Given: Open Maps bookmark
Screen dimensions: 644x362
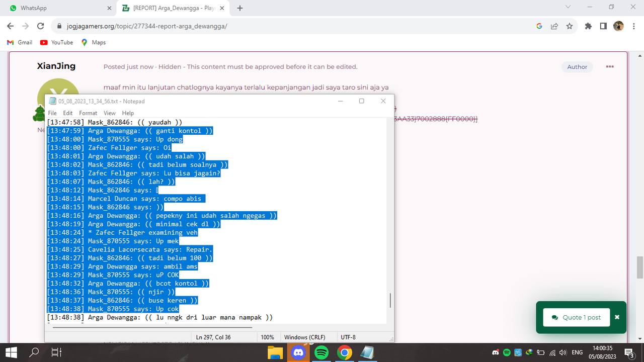Looking at the screenshot, I should (x=93, y=42).
